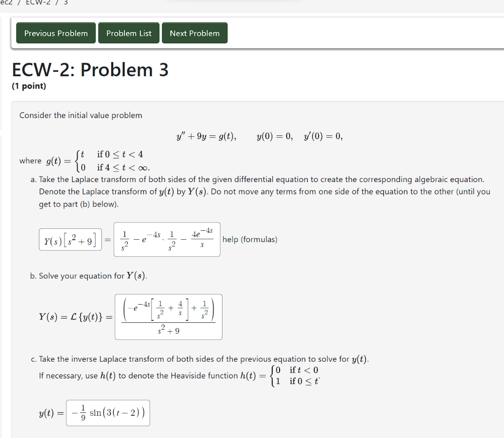The width and height of the screenshot is (504, 438).
Task: Advance using the Next Problem button
Action: [194, 32]
